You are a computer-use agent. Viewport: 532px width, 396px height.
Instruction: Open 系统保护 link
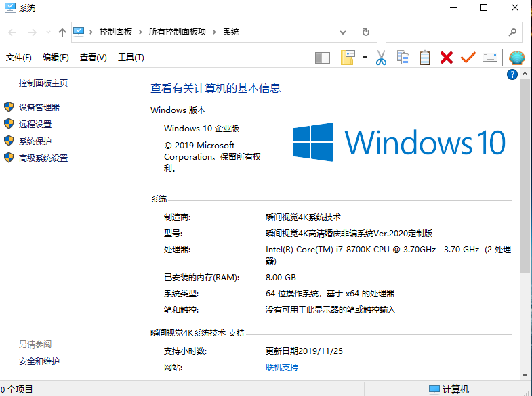(35, 141)
